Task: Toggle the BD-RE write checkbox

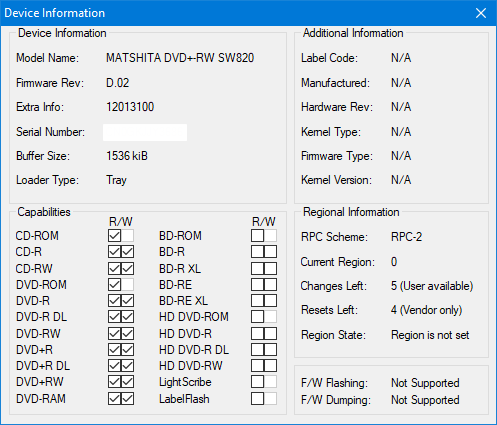Action: [x=271, y=285]
